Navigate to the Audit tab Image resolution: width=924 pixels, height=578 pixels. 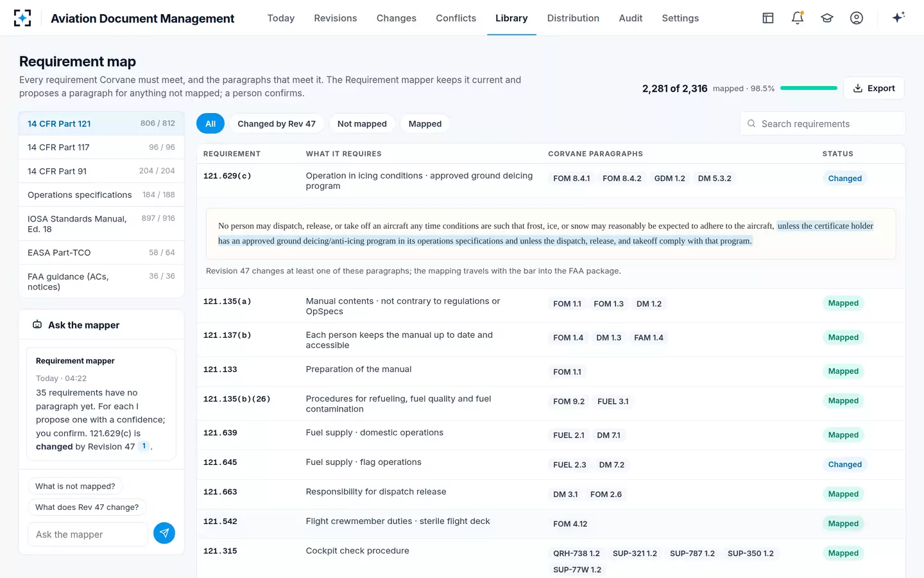[631, 18]
